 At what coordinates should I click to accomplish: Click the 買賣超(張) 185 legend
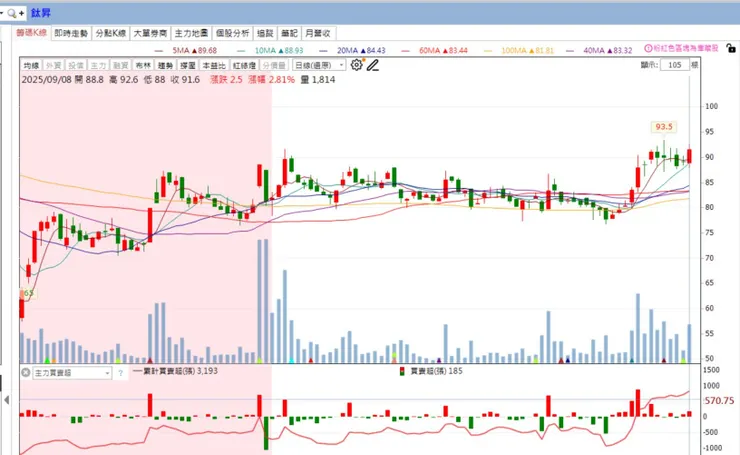tap(431, 371)
